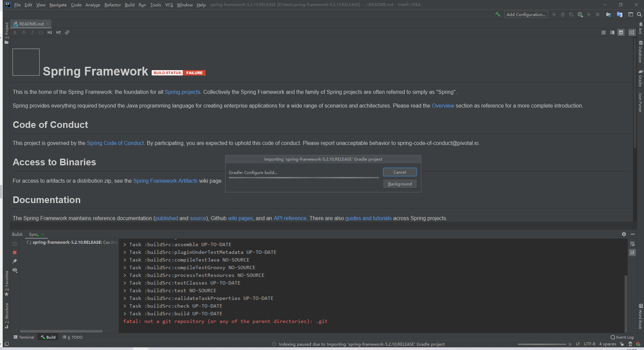
Task: Switch to the Terminal tool tab
Action: coord(24,337)
